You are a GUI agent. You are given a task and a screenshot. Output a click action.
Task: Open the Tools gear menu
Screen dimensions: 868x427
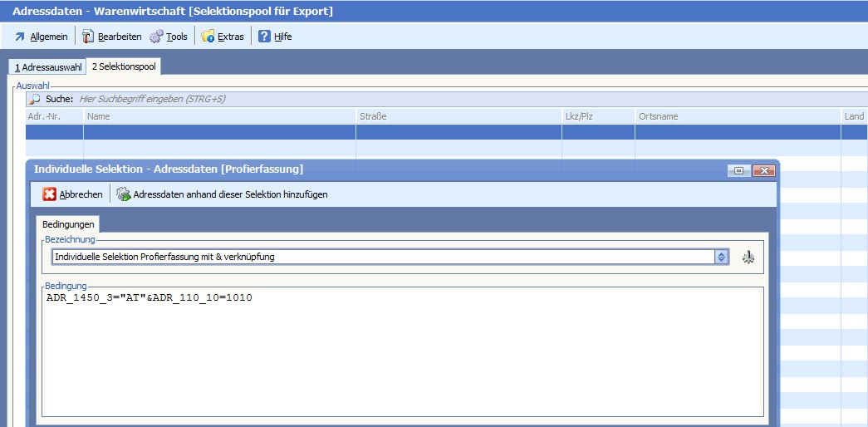coord(169,37)
